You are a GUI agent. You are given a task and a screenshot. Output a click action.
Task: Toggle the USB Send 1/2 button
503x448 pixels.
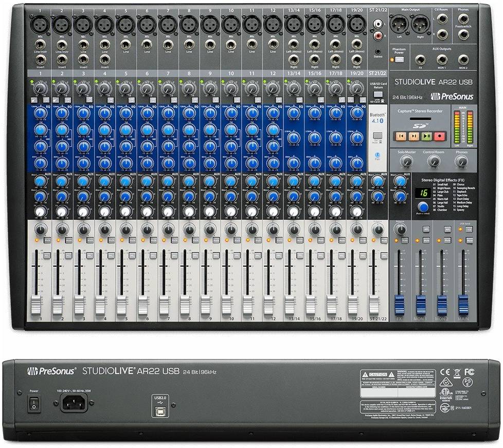(x=469, y=230)
